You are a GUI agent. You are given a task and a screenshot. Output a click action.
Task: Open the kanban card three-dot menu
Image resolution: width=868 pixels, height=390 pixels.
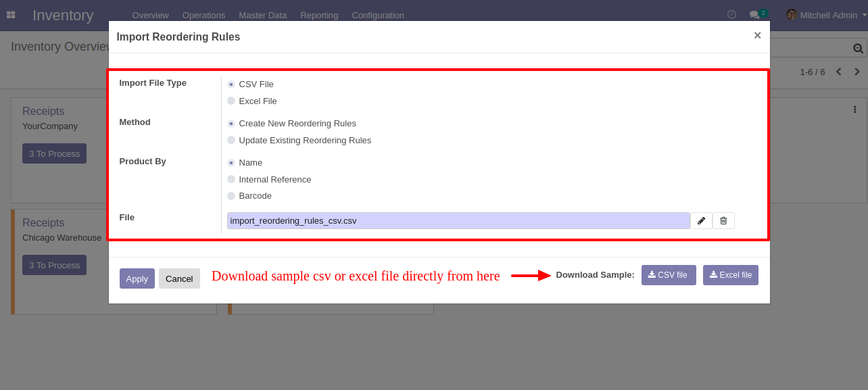(x=854, y=109)
